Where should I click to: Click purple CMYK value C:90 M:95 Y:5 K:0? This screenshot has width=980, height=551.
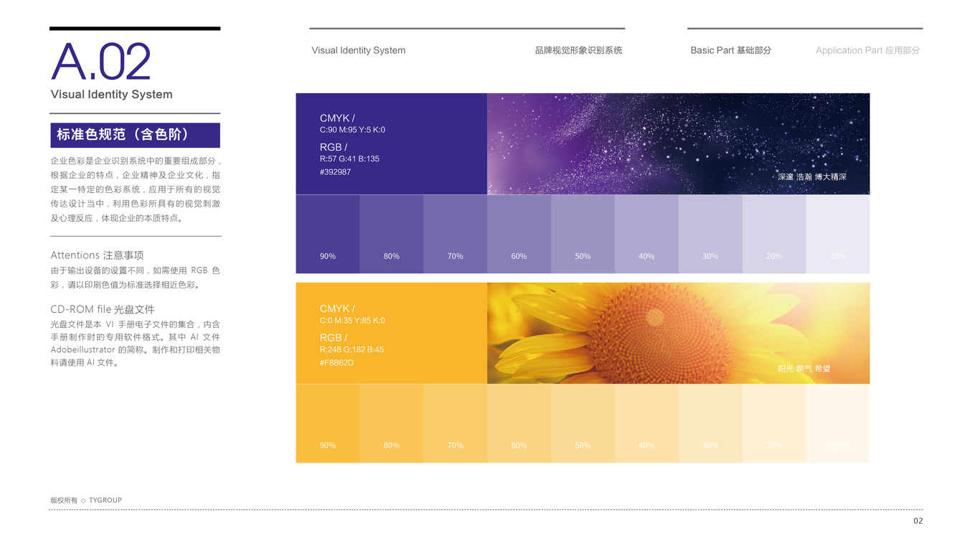[x=352, y=130]
